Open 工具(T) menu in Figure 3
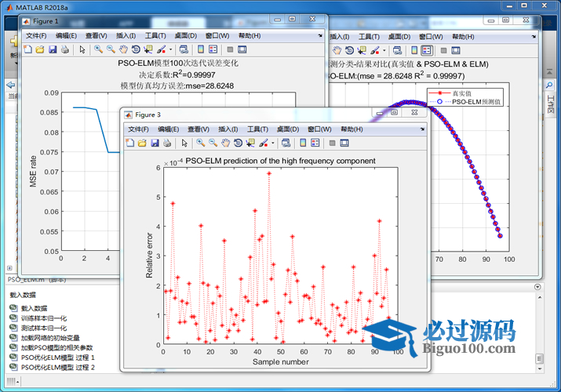This screenshot has width=561, height=392. pos(257,129)
